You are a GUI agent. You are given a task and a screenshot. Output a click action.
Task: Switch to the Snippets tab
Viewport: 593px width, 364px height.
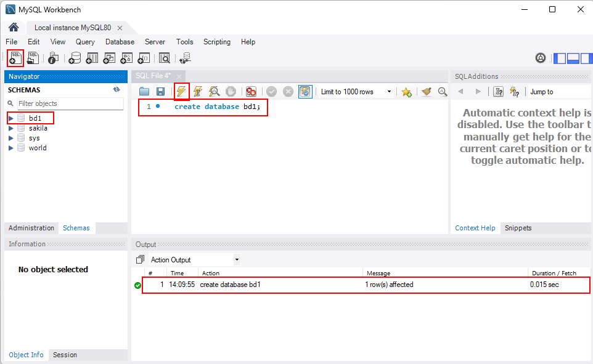tap(518, 228)
